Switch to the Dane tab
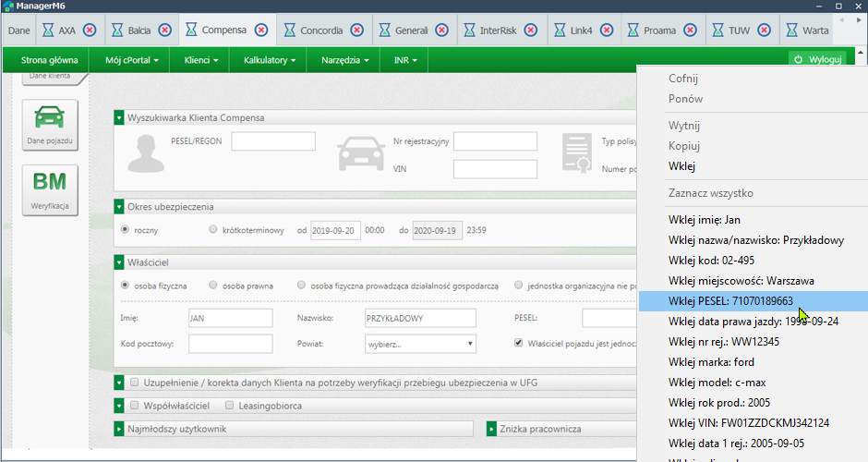The image size is (868, 462). (x=18, y=30)
